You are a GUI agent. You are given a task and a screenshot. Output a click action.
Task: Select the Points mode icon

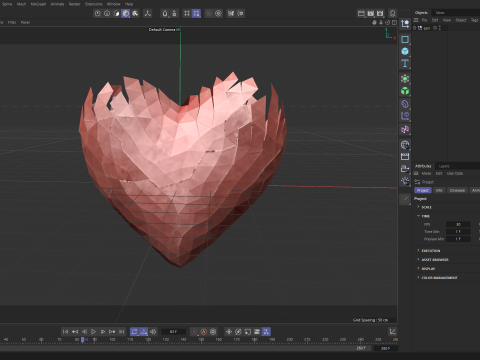tap(97, 13)
